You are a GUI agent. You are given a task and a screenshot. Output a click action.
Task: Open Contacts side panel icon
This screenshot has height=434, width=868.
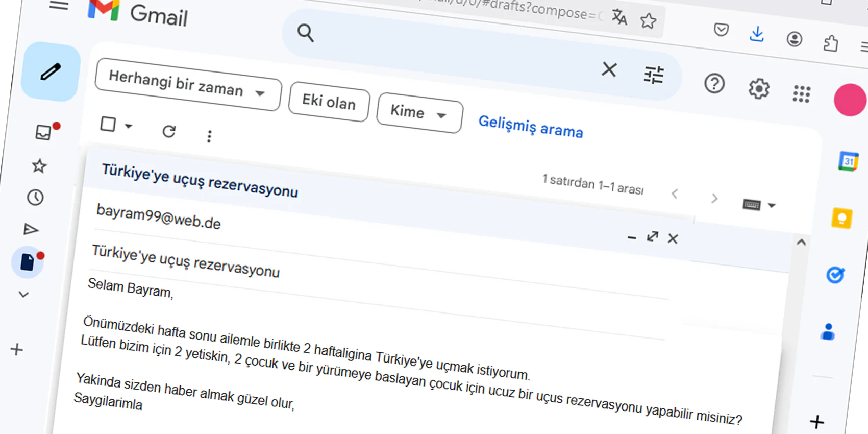point(828,332)
